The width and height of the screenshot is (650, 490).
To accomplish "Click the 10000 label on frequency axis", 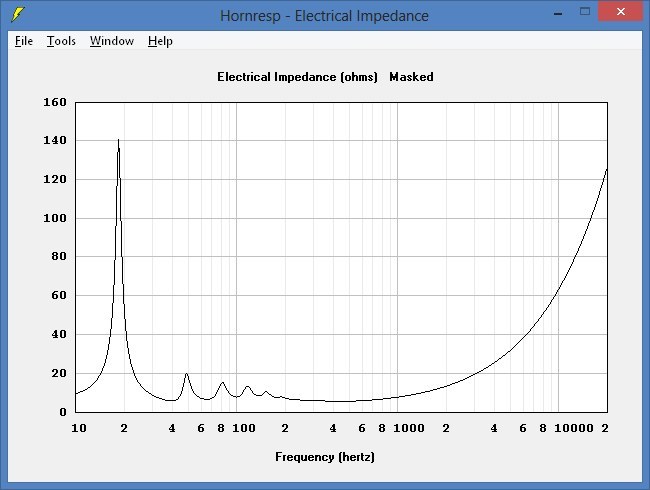I will pos(574,428).
